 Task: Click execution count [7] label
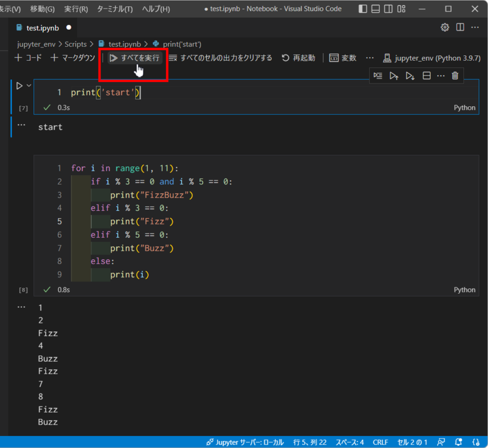pyautogui.click(x=23, y=108)
